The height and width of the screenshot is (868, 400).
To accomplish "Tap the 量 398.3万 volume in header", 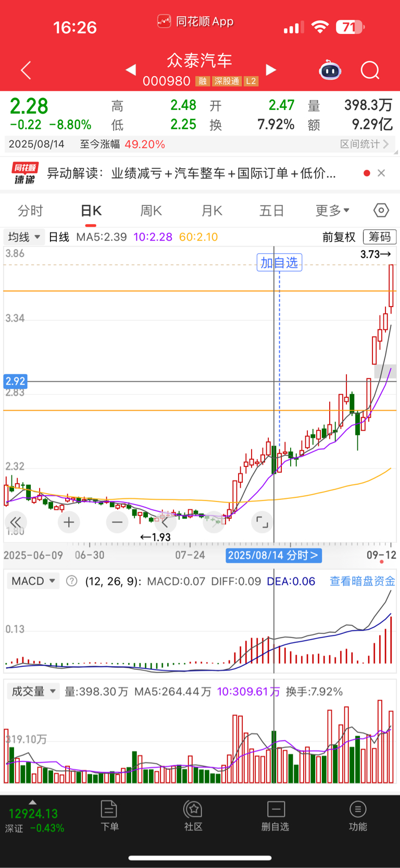I will [x=368, y=105].
